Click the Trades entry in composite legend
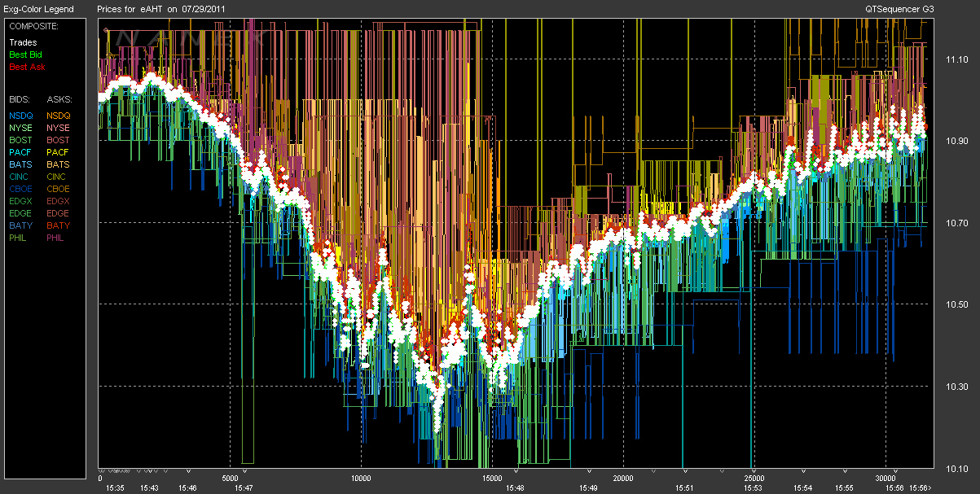 22,42
